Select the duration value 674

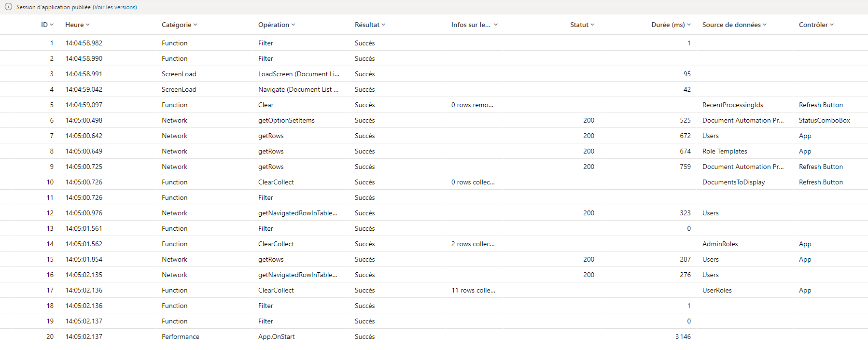point(686,151)
